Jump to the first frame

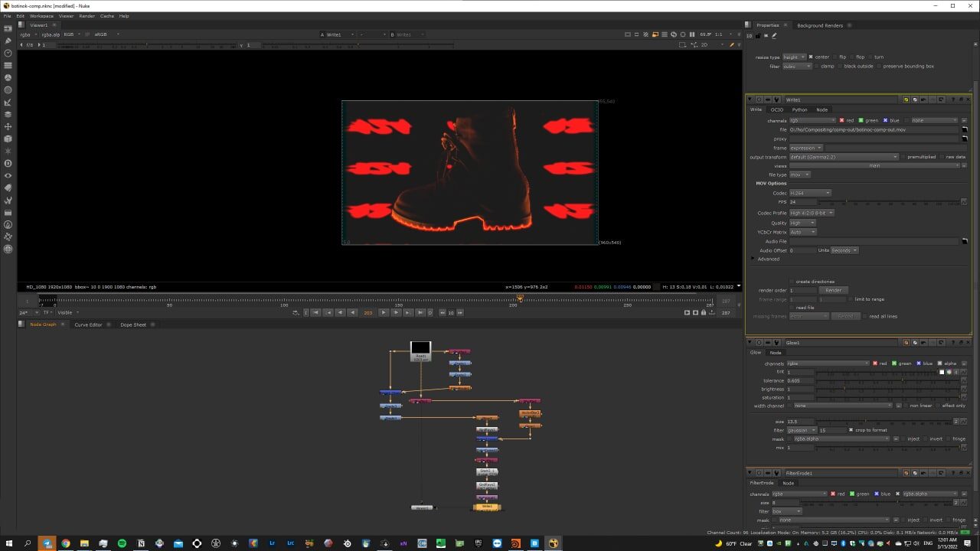click(x=315, y=312)
